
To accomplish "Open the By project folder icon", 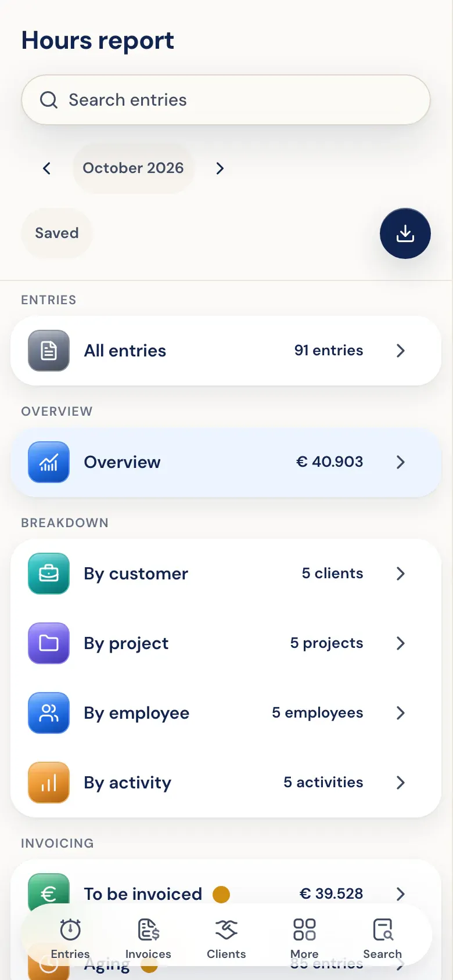I will pos(49,643).
